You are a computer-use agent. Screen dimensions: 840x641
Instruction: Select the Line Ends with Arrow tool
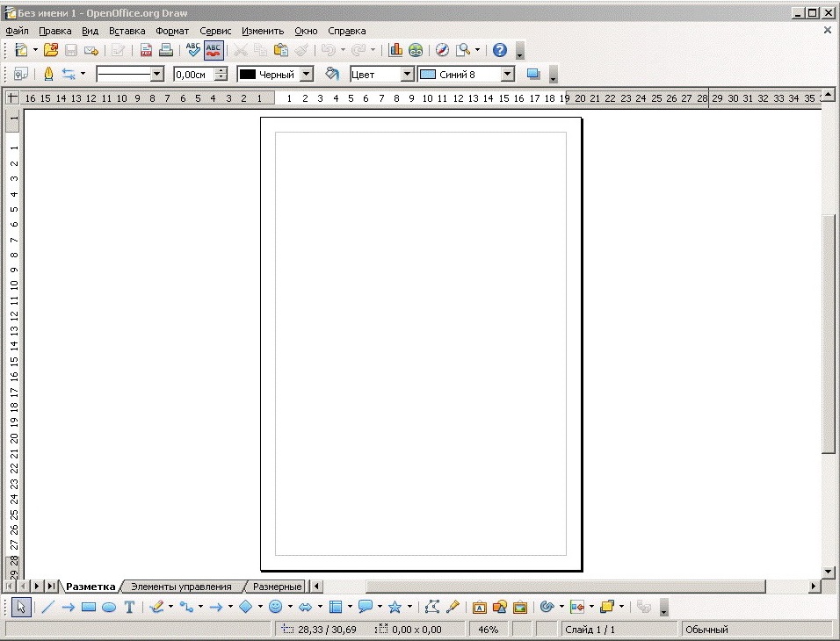coord(68,607)
